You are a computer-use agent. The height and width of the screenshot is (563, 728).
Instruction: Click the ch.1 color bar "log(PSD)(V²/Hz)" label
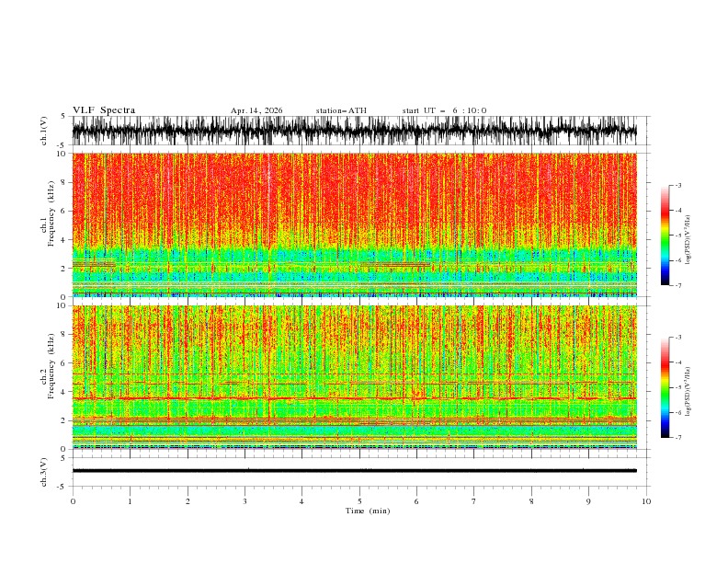tap(688, 240)
